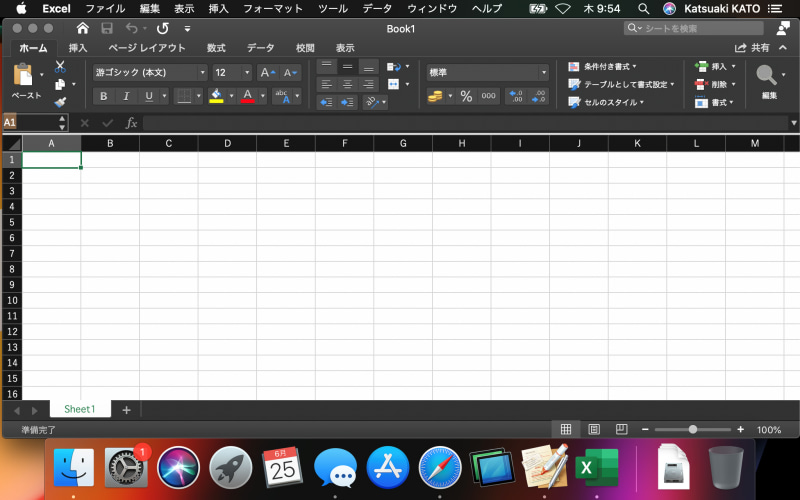Add a new sheet with plus button
This screenshot has height=500, width=800.
pos(127,410)
